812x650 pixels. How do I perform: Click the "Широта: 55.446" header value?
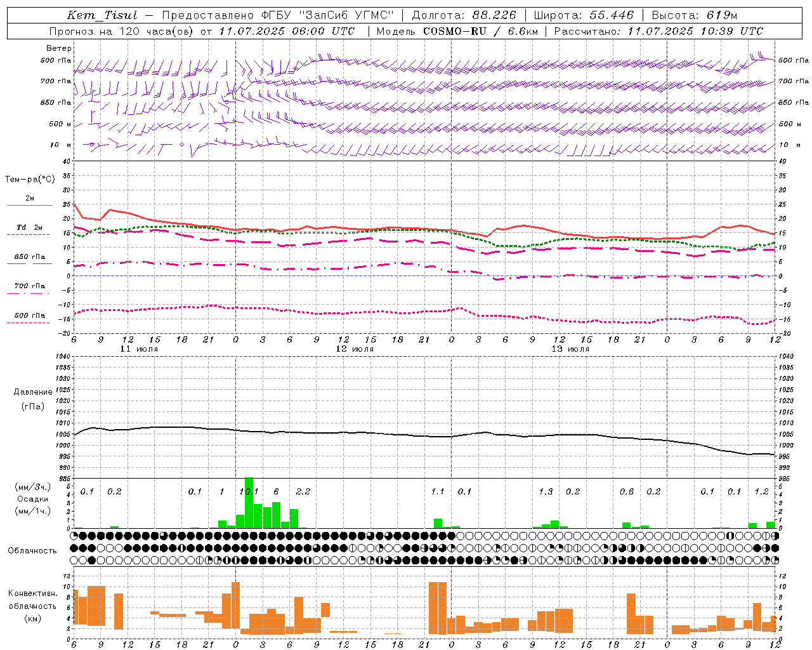click(x=584, y=15)
